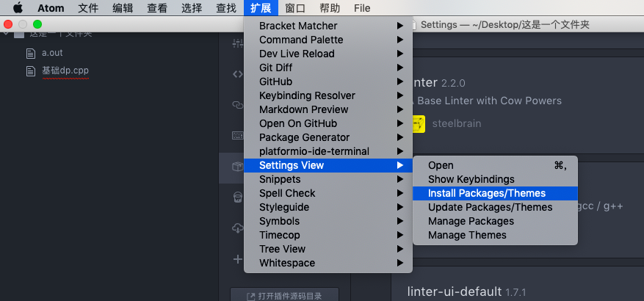Click the Install plus icon in sidebar
The image size is (644, 301).
pos(238,259)
